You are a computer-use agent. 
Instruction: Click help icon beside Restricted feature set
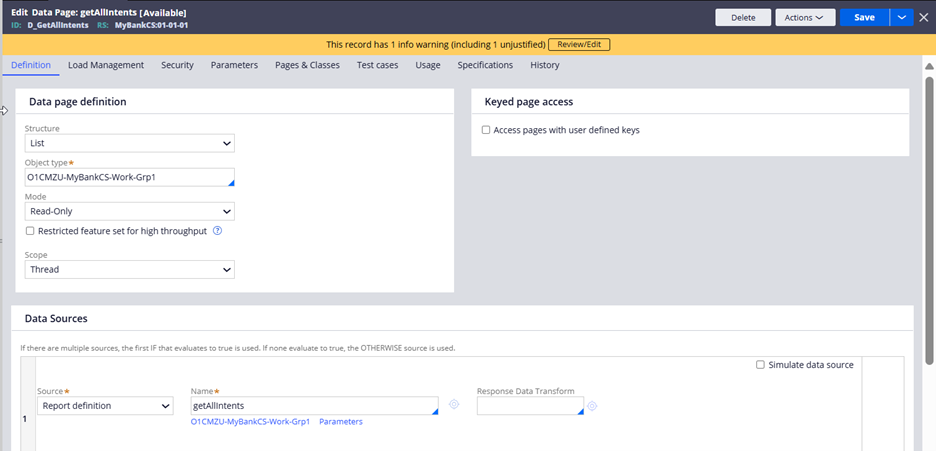(217, 231)
